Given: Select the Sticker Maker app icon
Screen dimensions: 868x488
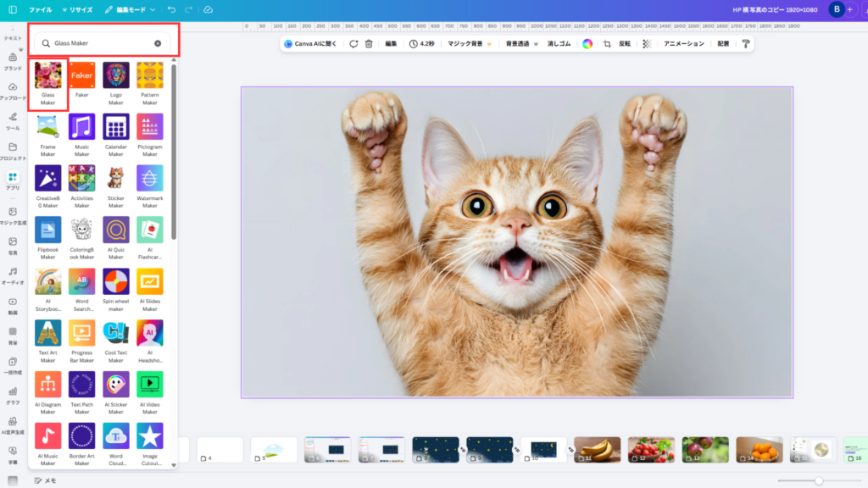Looking at the screenshot, I should tap(116, 178).
